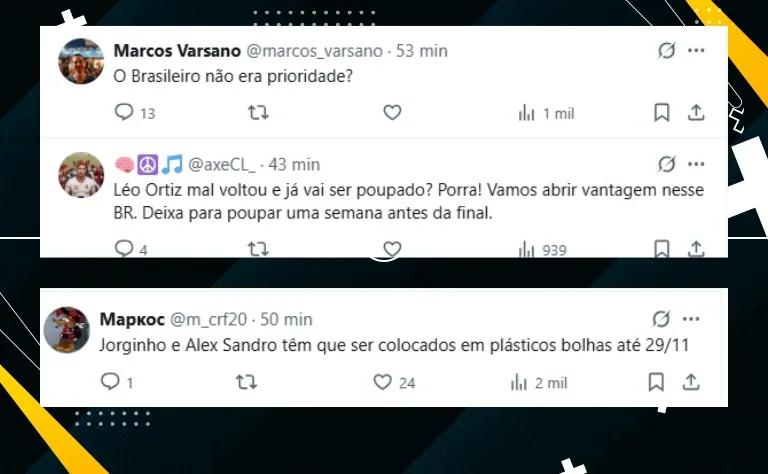Viewport: 768px width, 474px height.
Task: Open the @axeCL_ profile handle
Action: pyautogui.click(x=221, y=165)
